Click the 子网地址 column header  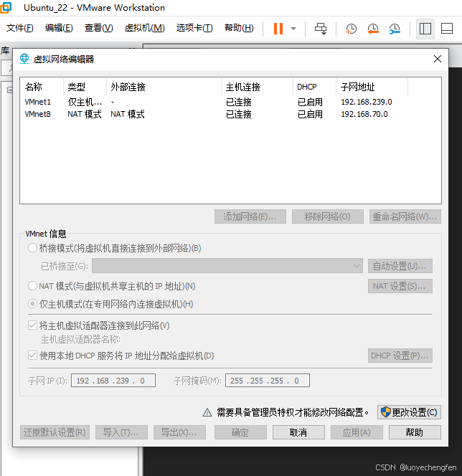pyautogui.click(x=372, y=87)
